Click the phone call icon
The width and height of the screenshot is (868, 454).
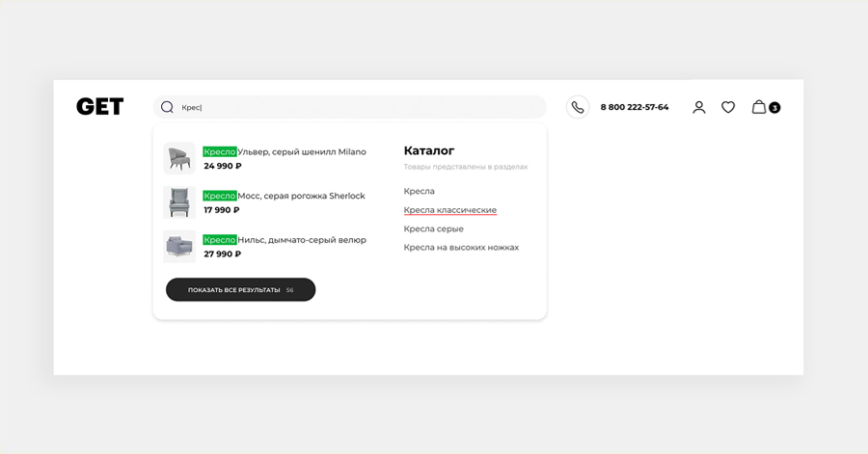[x=577, y=107]
